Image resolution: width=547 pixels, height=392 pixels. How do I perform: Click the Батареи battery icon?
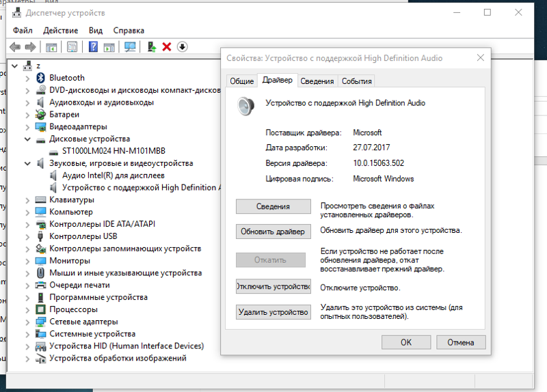point(40,114)
